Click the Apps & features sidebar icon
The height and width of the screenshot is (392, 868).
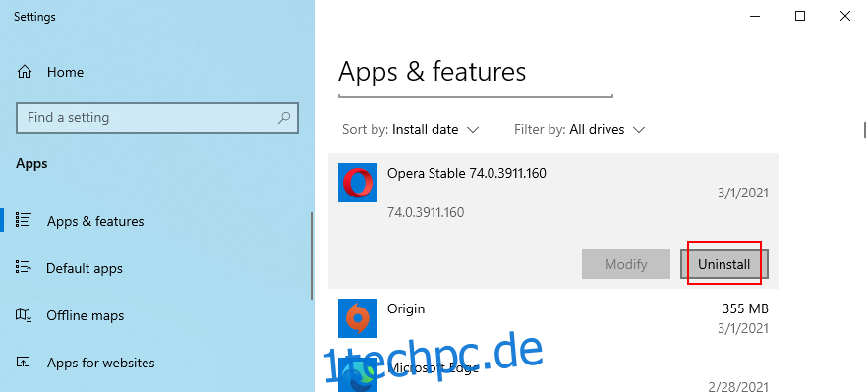click(x=24, y=221)
